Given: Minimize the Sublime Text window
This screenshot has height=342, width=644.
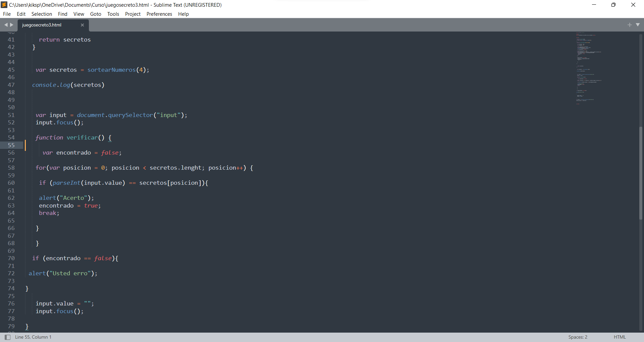Looking at the screenshot, I should [594, 5].
